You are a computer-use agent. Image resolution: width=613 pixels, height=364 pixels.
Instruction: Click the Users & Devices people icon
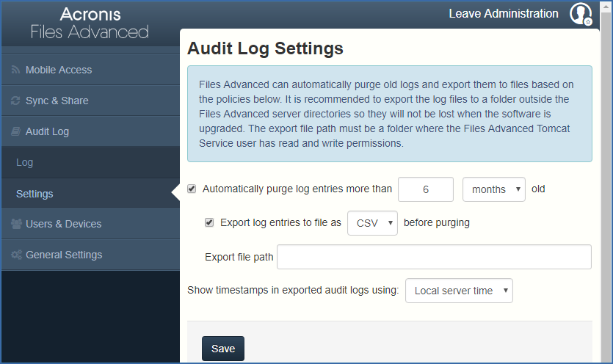pos(16,224)
